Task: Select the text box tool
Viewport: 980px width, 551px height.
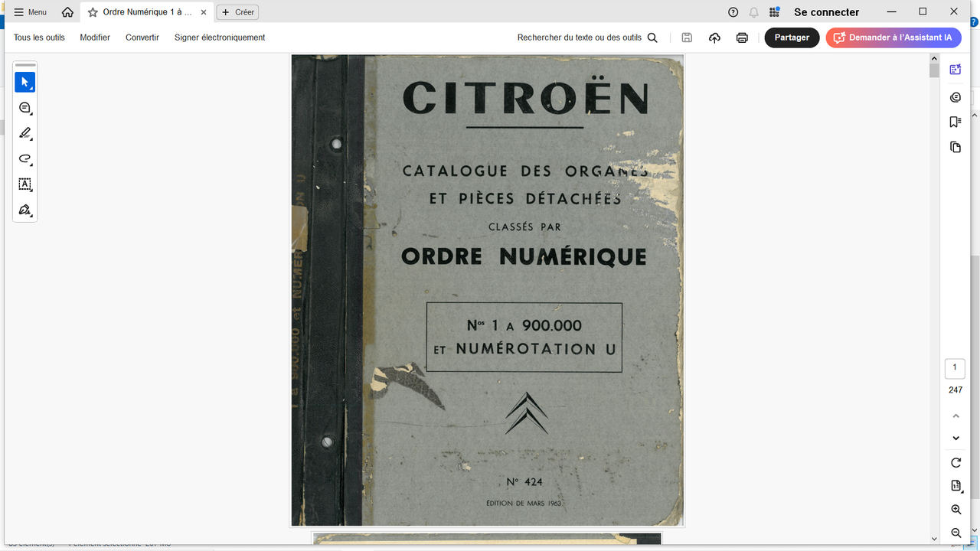Action: [24, 184]
